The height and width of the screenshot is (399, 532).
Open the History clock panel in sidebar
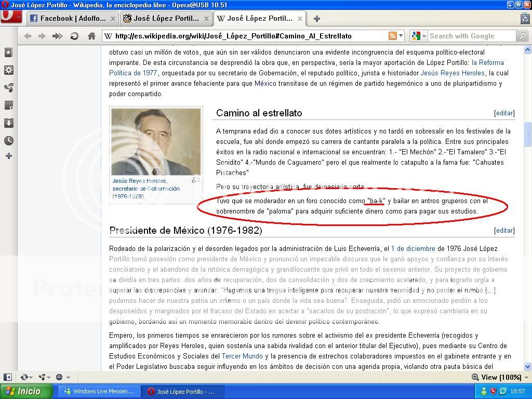click(8, 141)
